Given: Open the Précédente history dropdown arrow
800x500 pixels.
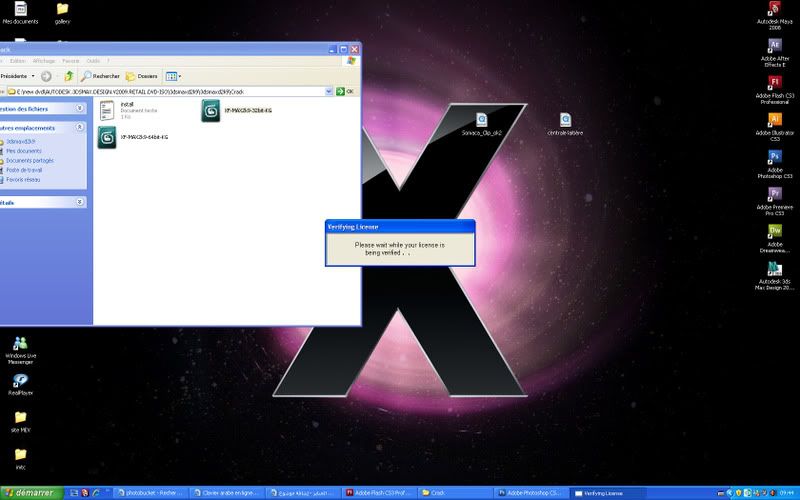Looking at the screenshot, I should [33, 76].
